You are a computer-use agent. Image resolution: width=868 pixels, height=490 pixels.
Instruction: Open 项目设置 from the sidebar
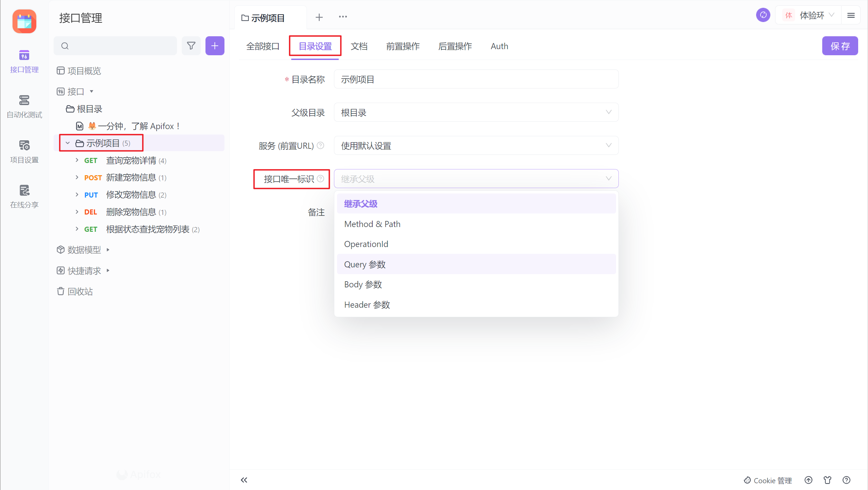(24, 151)
